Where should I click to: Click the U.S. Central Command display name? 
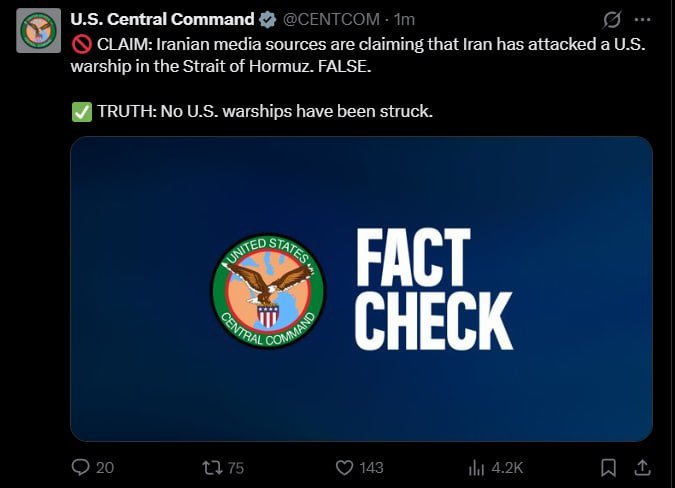coord(162,19)
